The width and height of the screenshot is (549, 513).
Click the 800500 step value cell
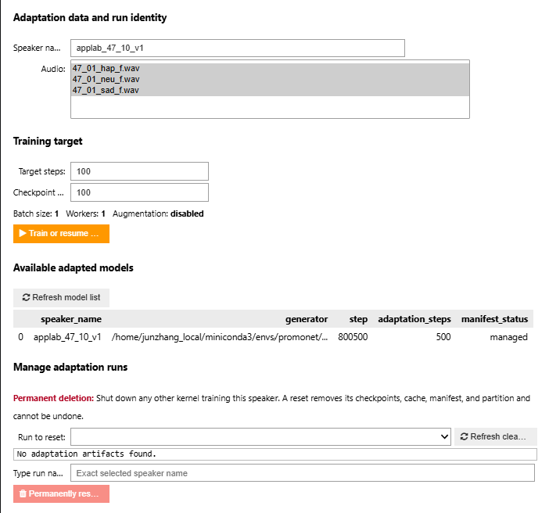click(x=353, y=337)
